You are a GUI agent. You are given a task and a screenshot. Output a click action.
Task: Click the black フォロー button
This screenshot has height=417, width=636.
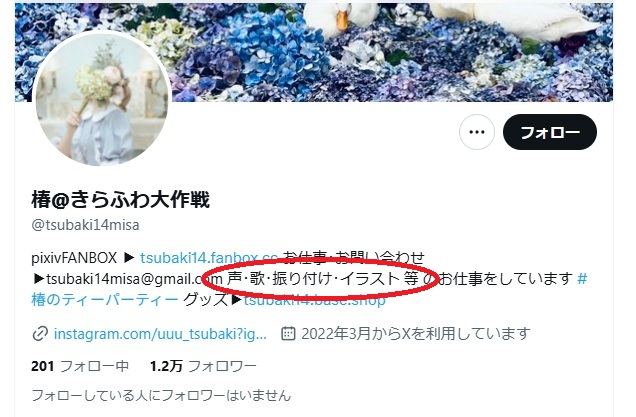click(550, 132)
